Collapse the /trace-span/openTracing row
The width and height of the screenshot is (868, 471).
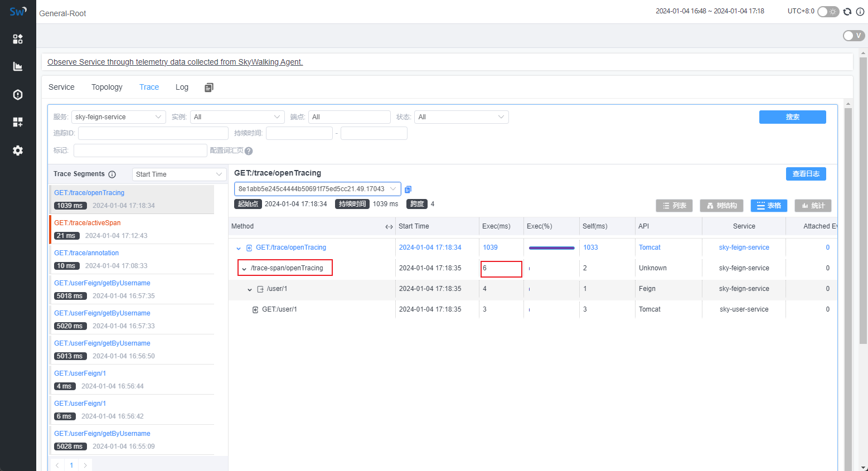[244, 269]
